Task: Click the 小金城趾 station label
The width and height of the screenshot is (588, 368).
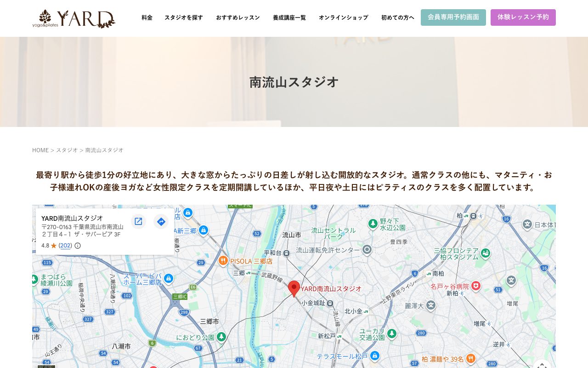Action: tap(313, 303)
